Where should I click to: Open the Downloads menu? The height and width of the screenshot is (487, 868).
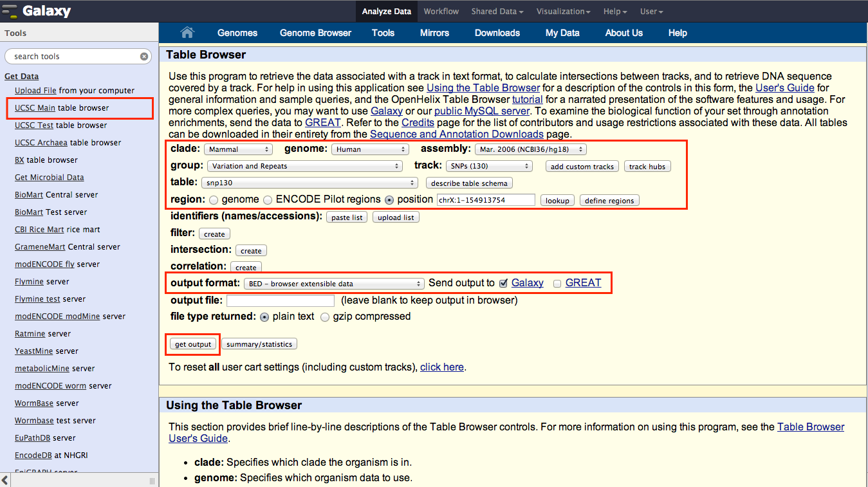(x=497, y=33)
